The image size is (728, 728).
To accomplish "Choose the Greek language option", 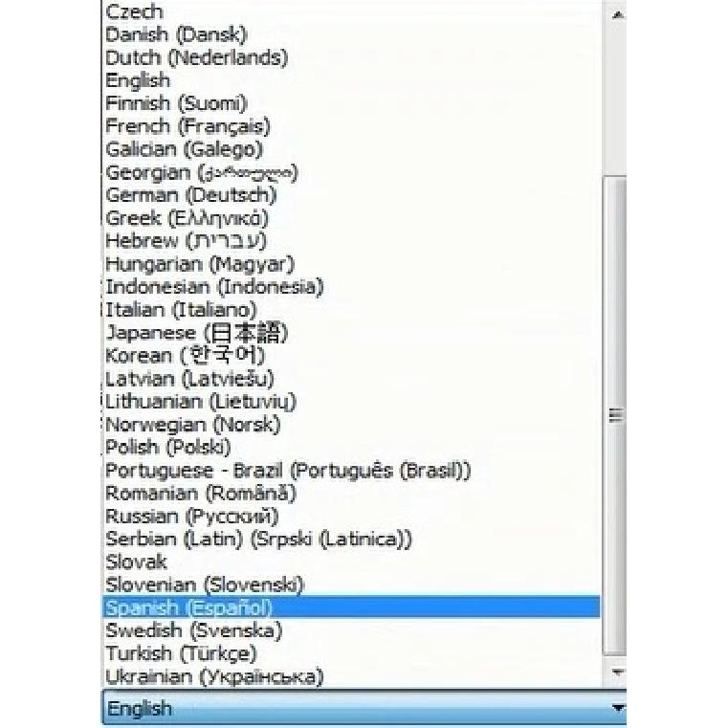I will 351,218.
